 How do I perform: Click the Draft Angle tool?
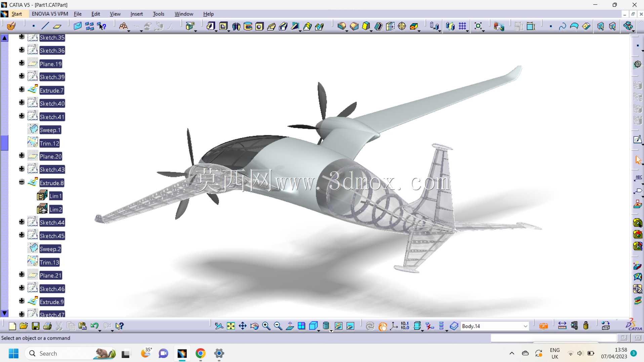point(366,26)
